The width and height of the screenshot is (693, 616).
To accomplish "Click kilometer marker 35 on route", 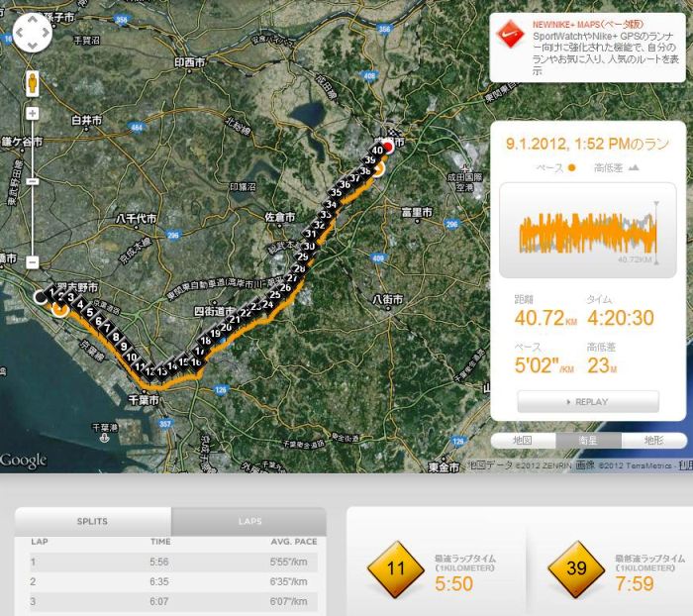I will click(336, 192).
